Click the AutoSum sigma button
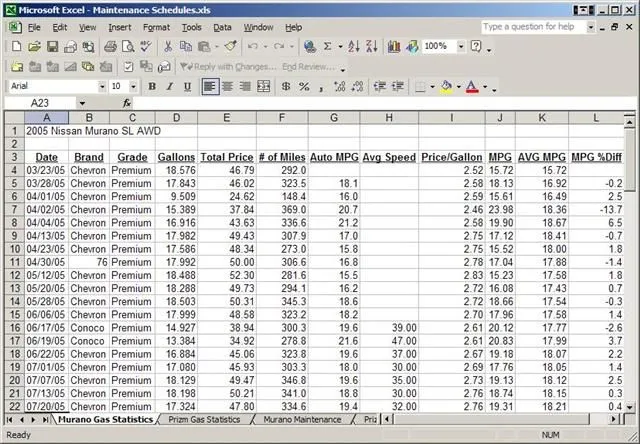Viewport: 640px width, 444px height. point(327,47)
